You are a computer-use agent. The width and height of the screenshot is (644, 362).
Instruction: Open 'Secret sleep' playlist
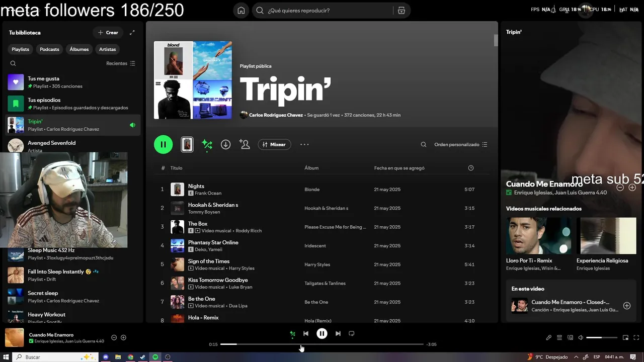pyautogui.click(x=73, y=297)
